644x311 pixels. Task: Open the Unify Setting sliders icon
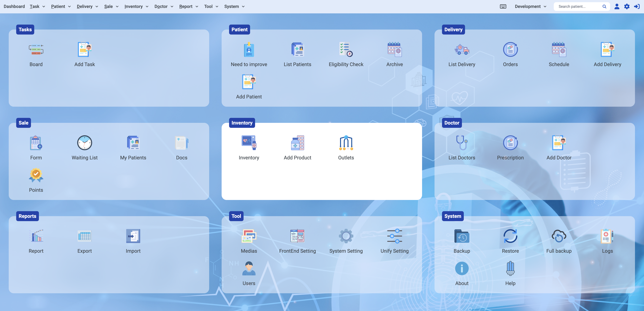coord(395,236)
